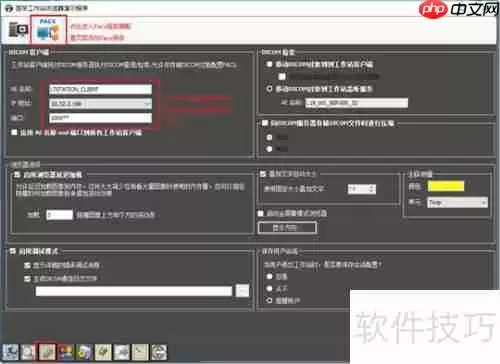This screenshot has height=364, width=500.
Task: Toggle the DICOM file compression group checkbox
Action: (x=265, y=123)
